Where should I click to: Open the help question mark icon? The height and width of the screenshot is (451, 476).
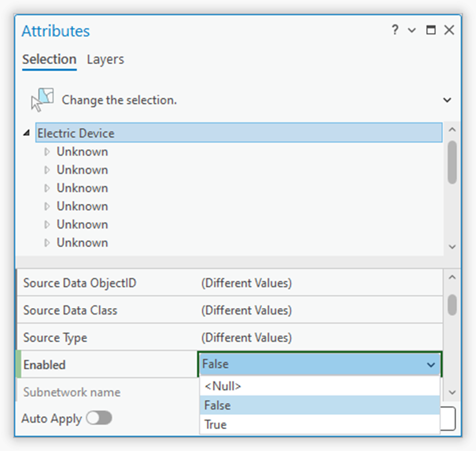[x=395, y=30]
